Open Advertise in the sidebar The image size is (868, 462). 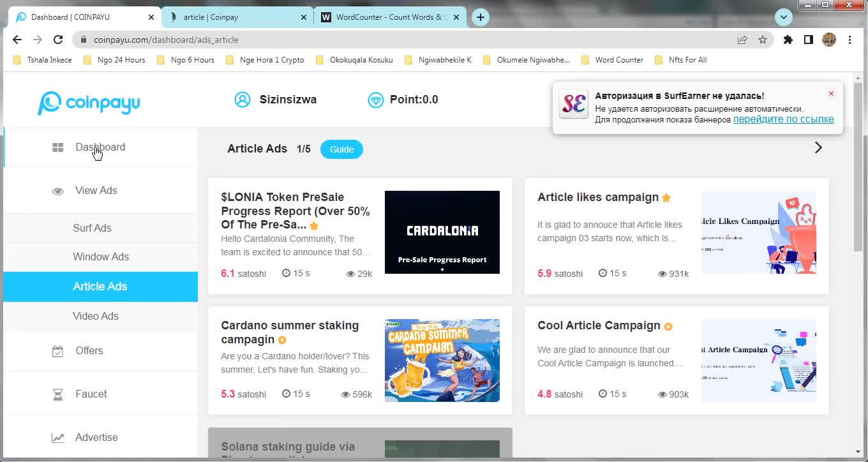(x=100, y=438)
